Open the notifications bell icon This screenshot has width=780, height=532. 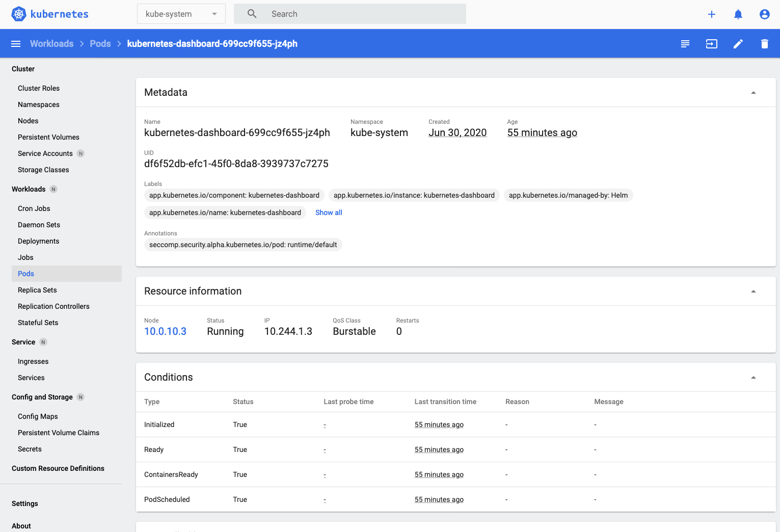(x=738, y=14)
